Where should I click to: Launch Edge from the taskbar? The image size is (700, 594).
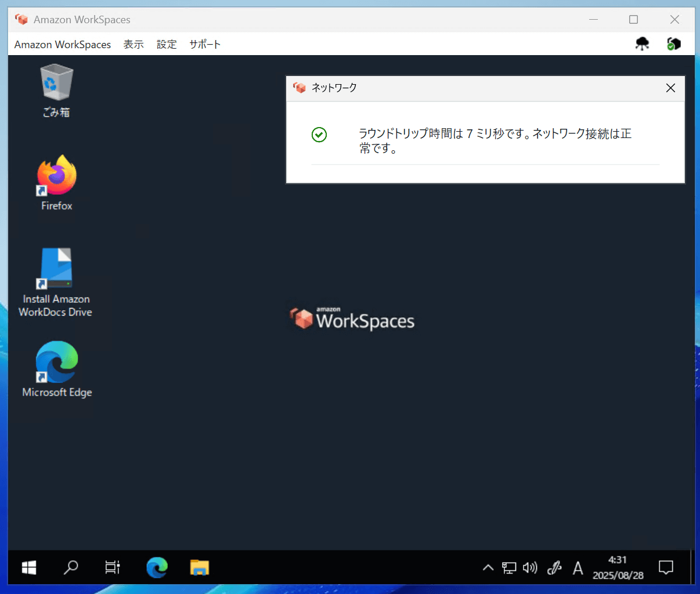(157, 567)
